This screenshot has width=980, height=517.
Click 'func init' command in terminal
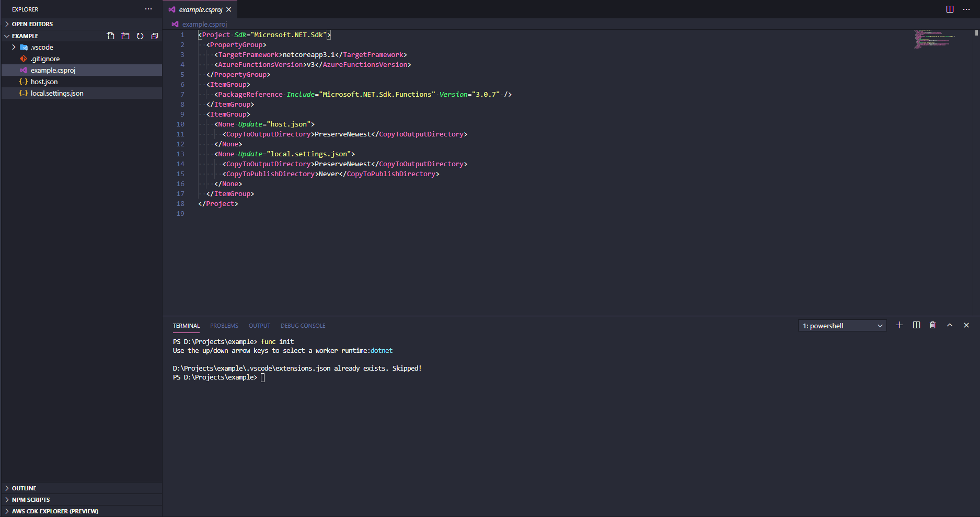277,342
